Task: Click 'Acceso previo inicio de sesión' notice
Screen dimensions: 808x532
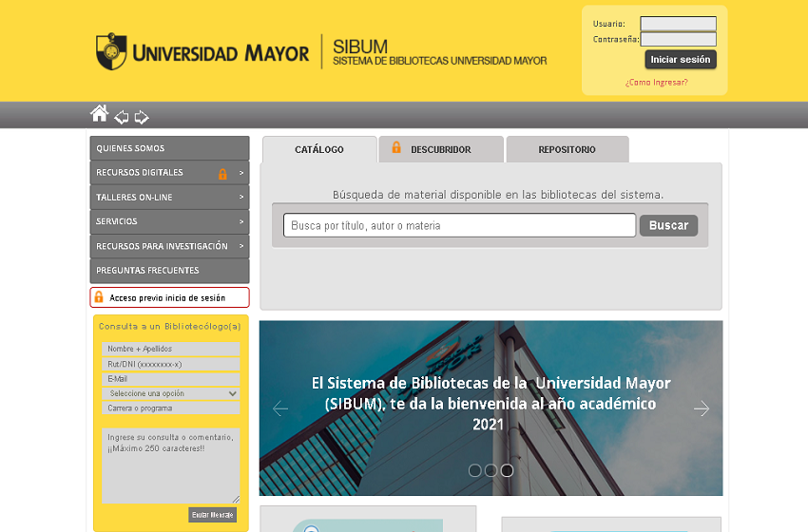Action: 169,297
